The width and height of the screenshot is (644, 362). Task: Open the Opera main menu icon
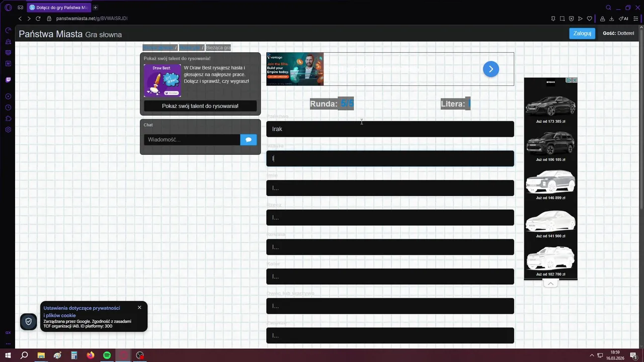[8, 8]
